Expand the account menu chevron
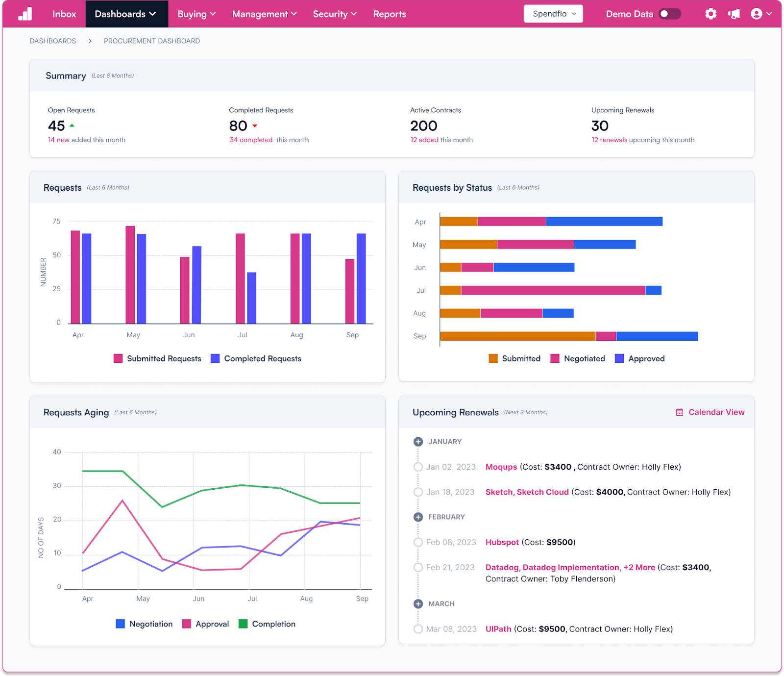Screen dimensions: 784x677 pos(769,14)
